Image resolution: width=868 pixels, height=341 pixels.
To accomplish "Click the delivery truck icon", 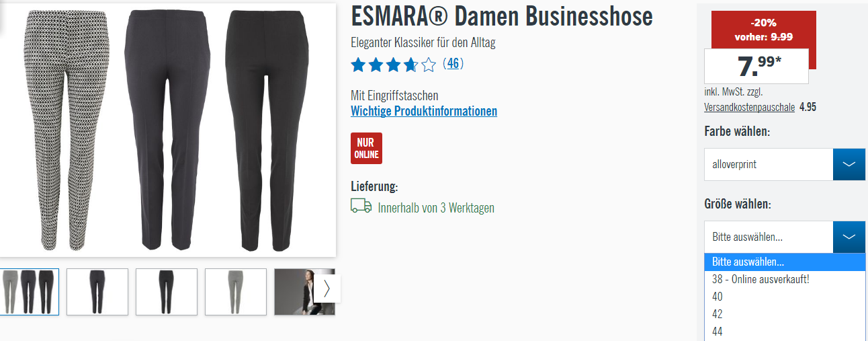I will tap(361, 206).
